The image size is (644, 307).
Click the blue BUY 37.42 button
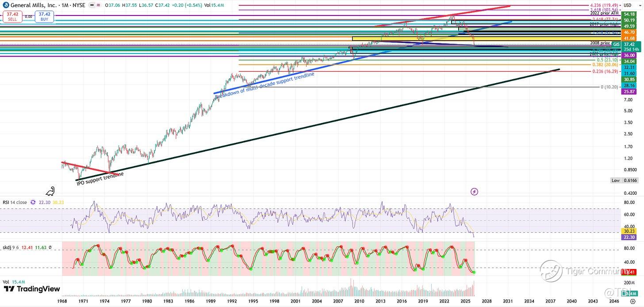coord(43,16)
